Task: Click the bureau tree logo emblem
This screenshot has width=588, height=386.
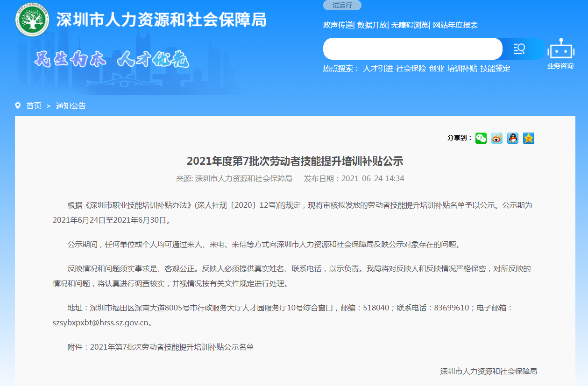Action: [x=32, y=19]
